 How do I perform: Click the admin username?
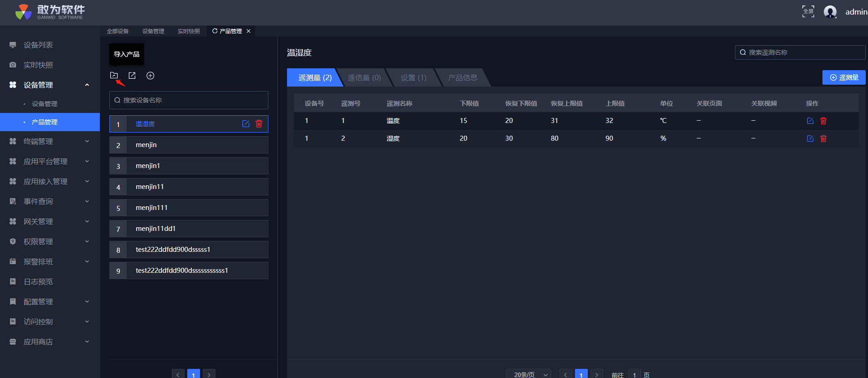(856, 12)
